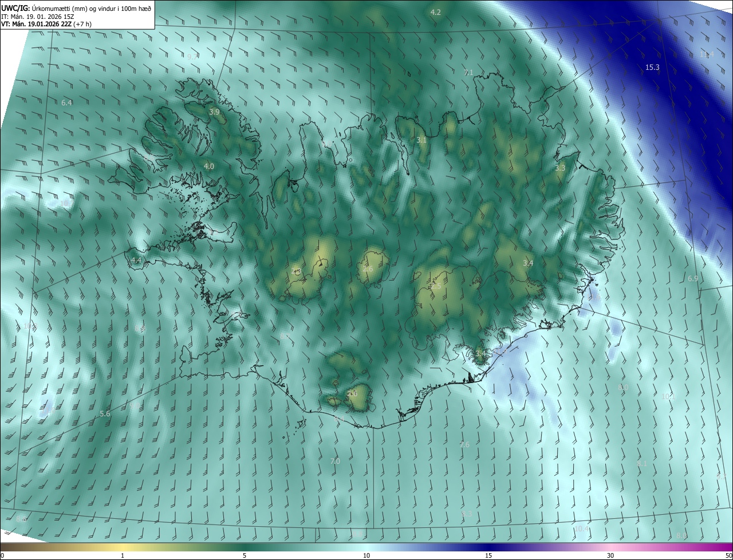This screenshot has height=560, width=733.
Task: Click the 8.3 value label
Action: click(467, 514)
